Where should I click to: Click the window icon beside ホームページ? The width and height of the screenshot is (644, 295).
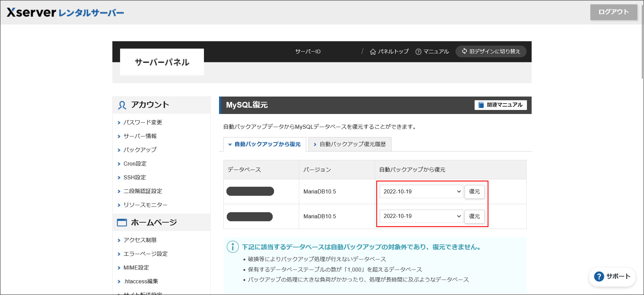(x=122, y=223)
